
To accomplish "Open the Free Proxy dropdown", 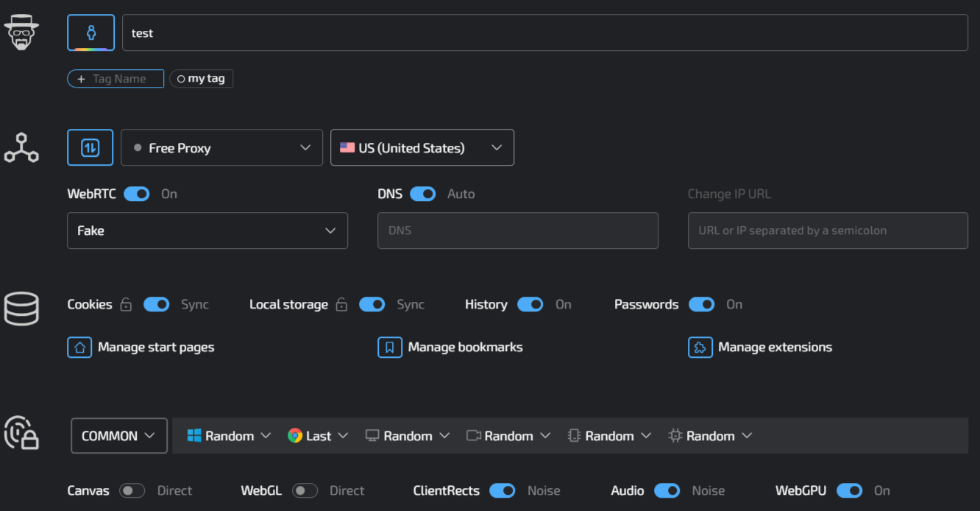I will pos(221,147).
